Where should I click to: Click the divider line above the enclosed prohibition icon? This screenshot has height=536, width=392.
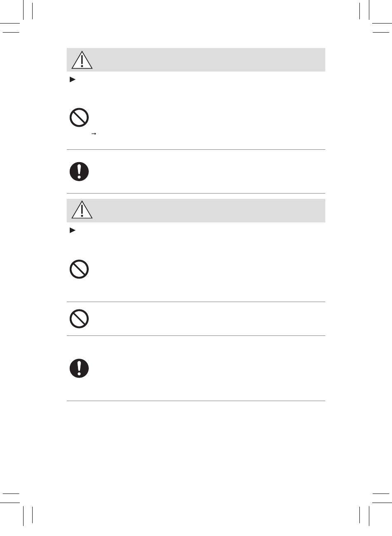click(196, 302)
